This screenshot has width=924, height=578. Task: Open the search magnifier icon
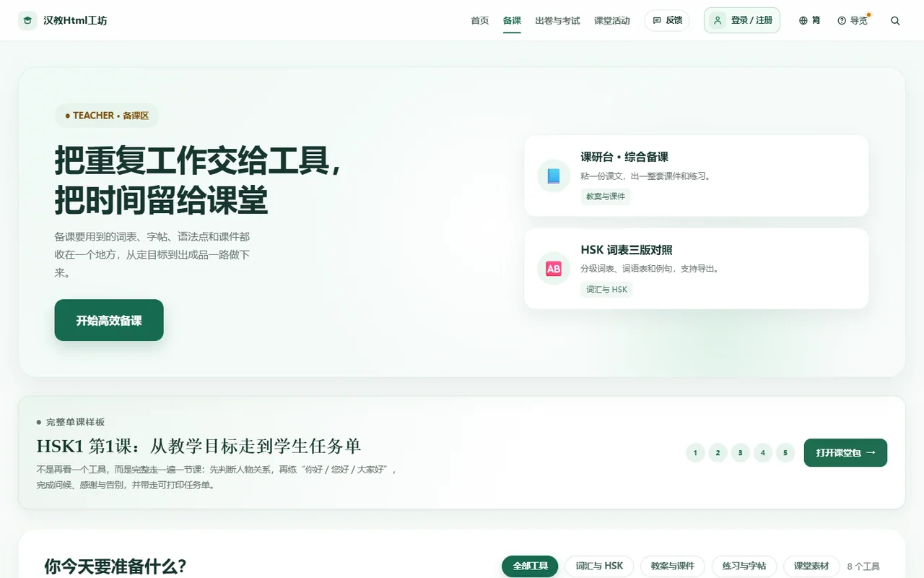[895, 21]
